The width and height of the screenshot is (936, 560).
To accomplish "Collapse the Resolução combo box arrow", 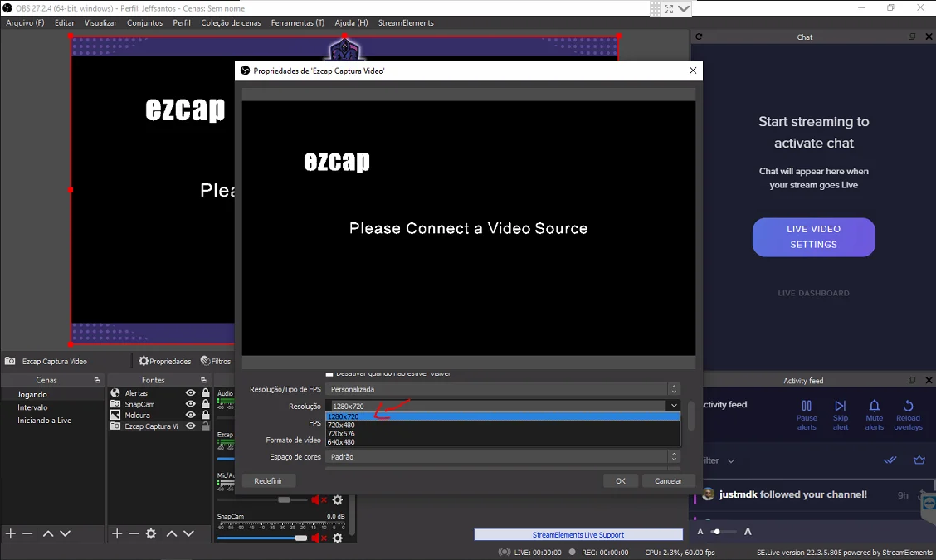I will [674, 406].
